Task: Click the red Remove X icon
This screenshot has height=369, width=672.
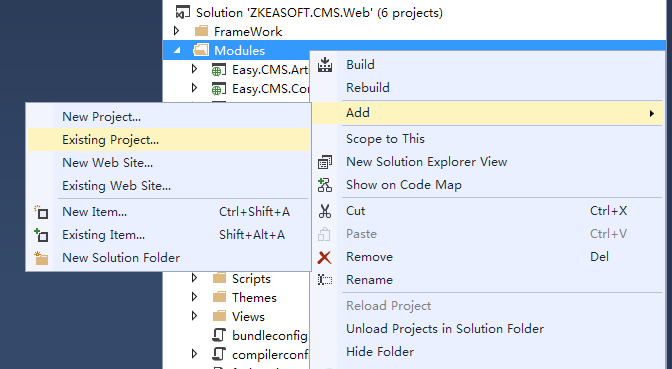Action: point(324,257)
